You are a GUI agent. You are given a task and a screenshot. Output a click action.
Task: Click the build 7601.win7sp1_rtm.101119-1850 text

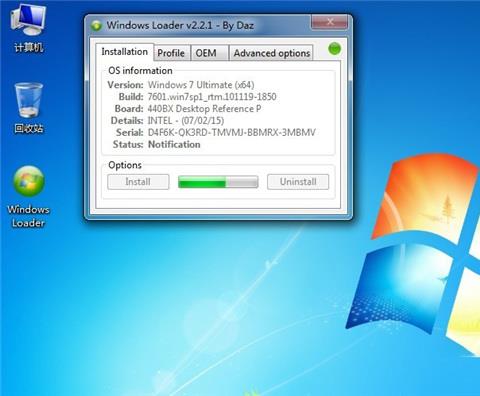(212, 97)
